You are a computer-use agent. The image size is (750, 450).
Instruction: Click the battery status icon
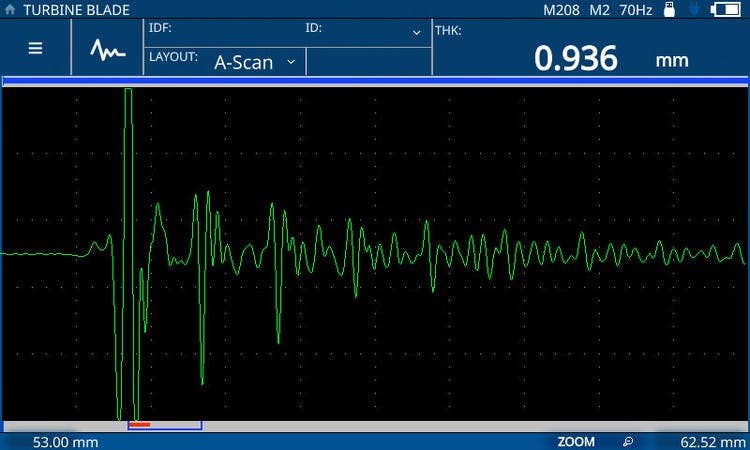click(725, 10)
